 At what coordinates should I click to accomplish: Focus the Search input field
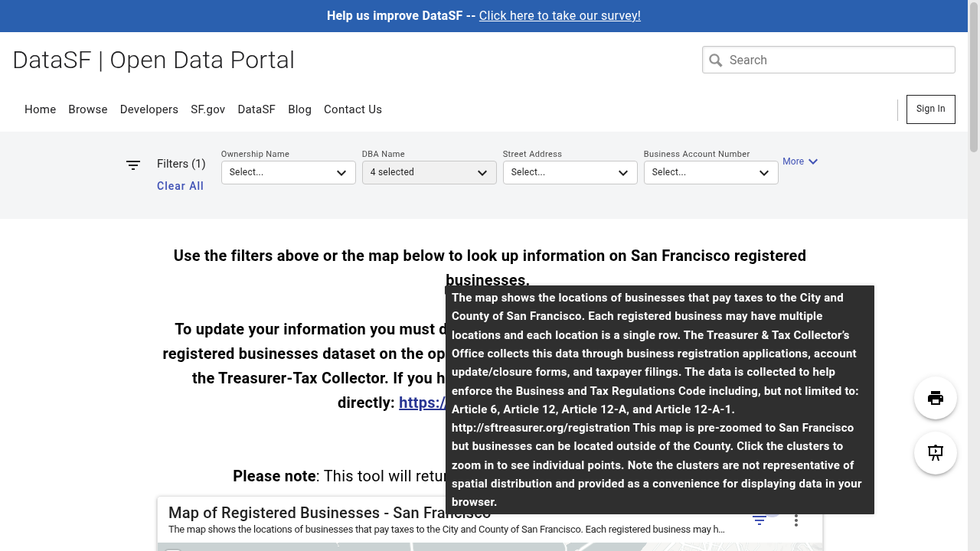pos(828,60)
